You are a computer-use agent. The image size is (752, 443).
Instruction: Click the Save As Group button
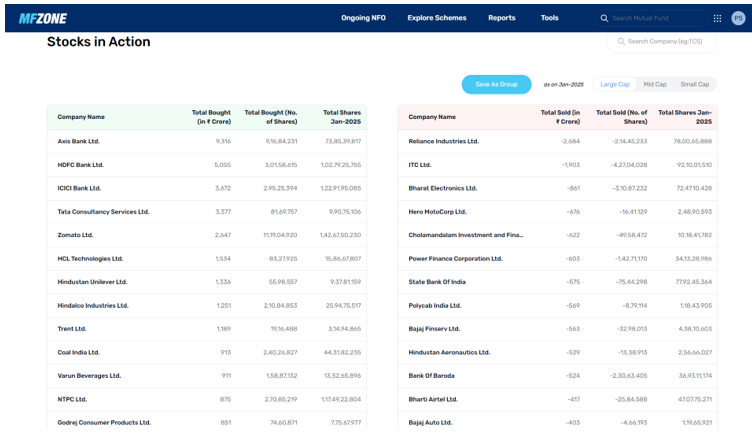[496, 84]
